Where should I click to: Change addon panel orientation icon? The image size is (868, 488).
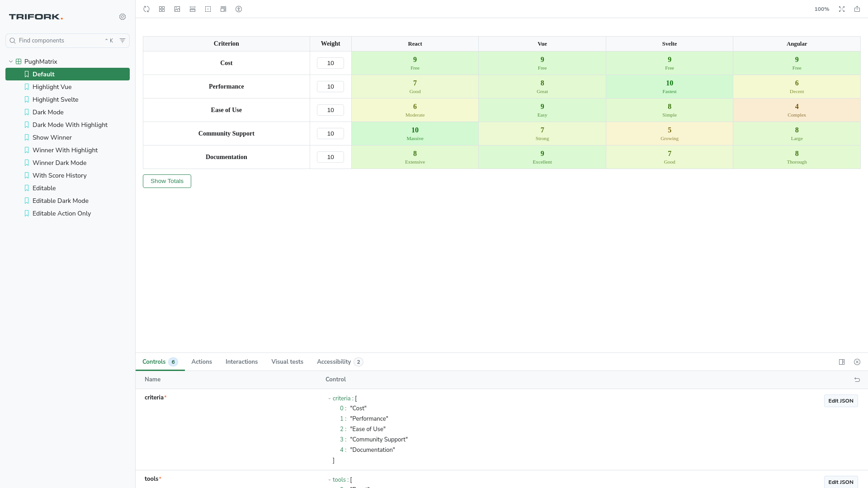(x=842, y=362)
